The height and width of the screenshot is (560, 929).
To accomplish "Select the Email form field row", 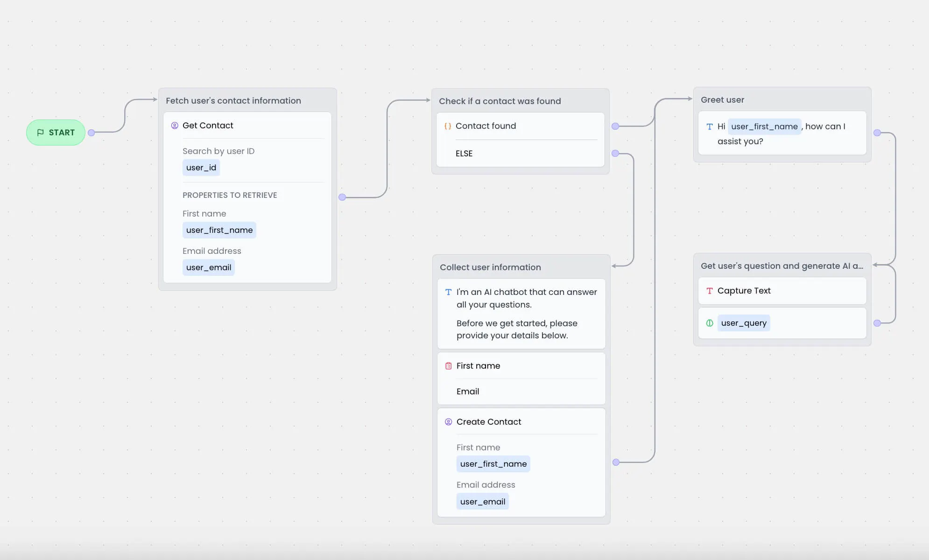I will [521, 392].
